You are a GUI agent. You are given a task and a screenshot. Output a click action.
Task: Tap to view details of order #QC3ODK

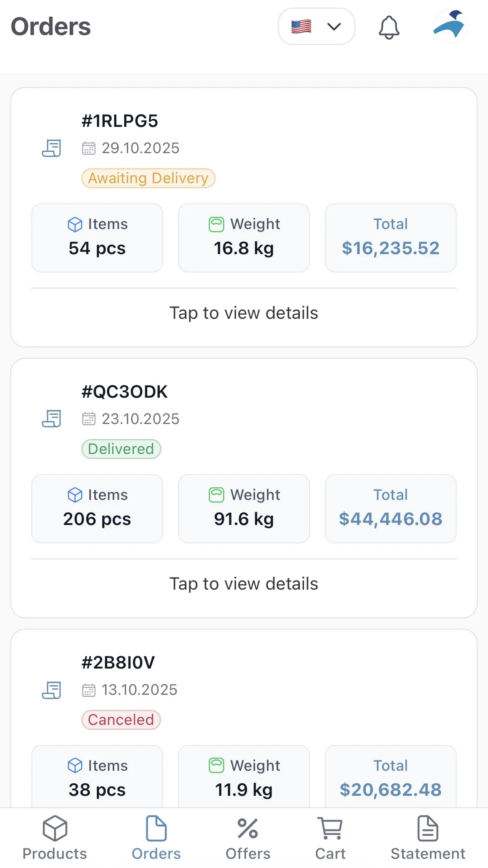244,583
